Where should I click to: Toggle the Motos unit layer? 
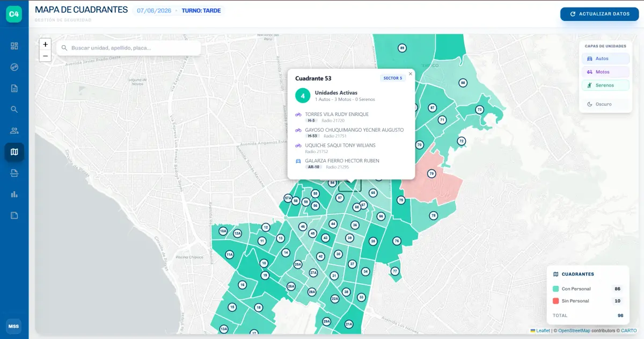click(x=606, y=72)
